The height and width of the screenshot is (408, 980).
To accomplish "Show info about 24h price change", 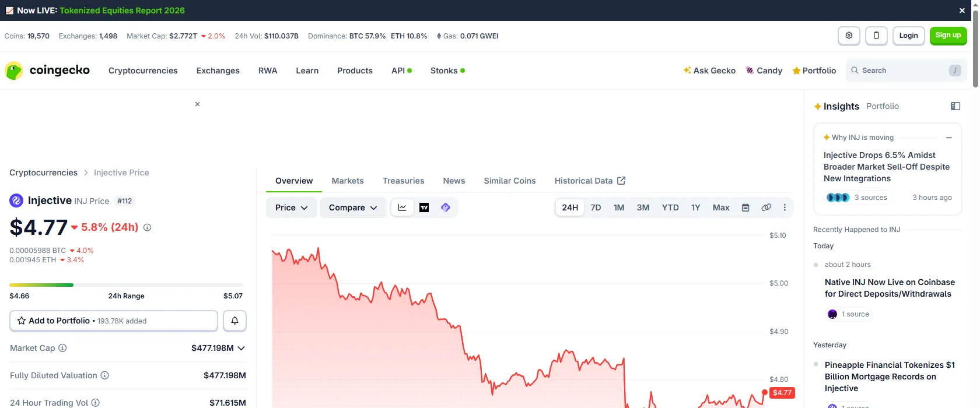I will pos(147,227).
